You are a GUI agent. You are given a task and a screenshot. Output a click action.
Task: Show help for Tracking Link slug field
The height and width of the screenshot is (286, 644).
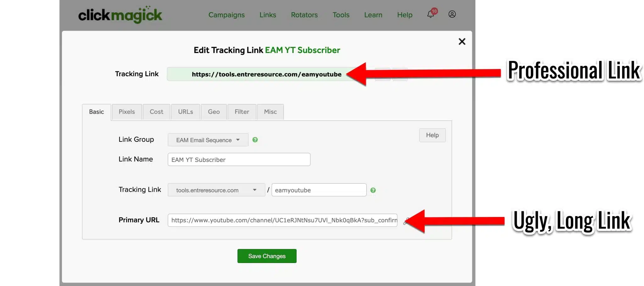(373, 190)
